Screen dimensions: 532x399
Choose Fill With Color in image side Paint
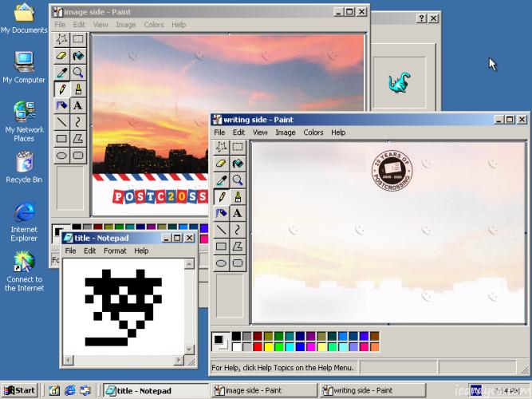coord(78,56)
